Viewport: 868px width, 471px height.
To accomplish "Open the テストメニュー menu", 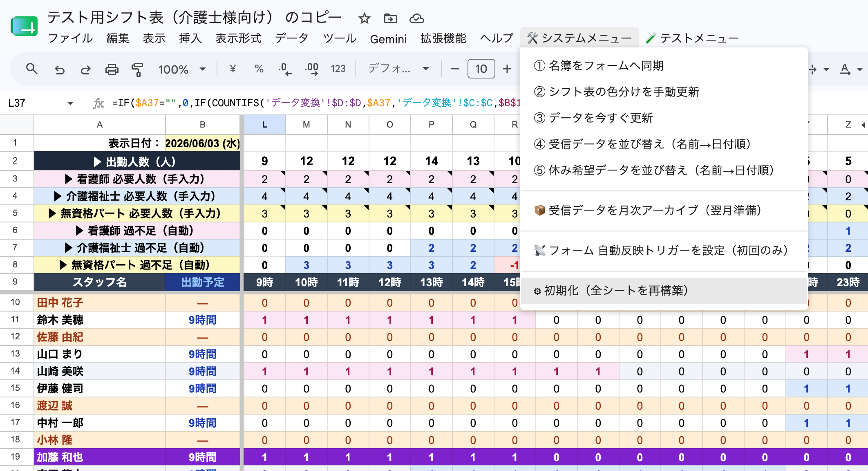I will click(692, 38).
